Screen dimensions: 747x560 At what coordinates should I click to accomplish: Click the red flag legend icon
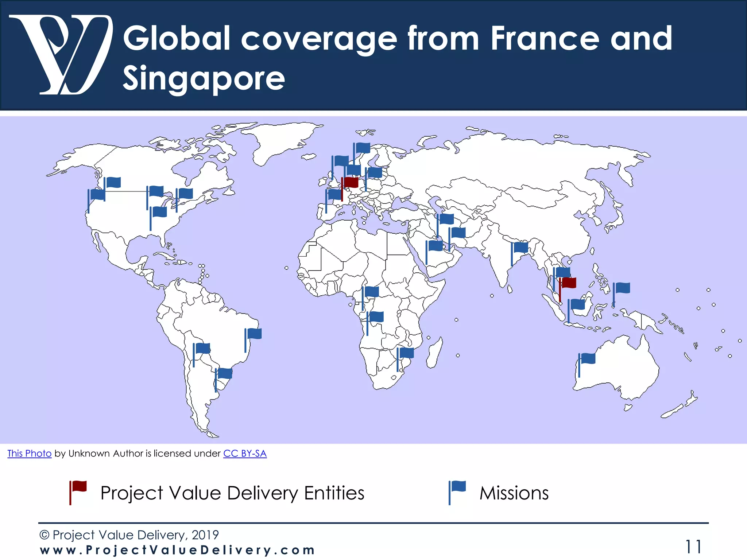tap(78, 493)
